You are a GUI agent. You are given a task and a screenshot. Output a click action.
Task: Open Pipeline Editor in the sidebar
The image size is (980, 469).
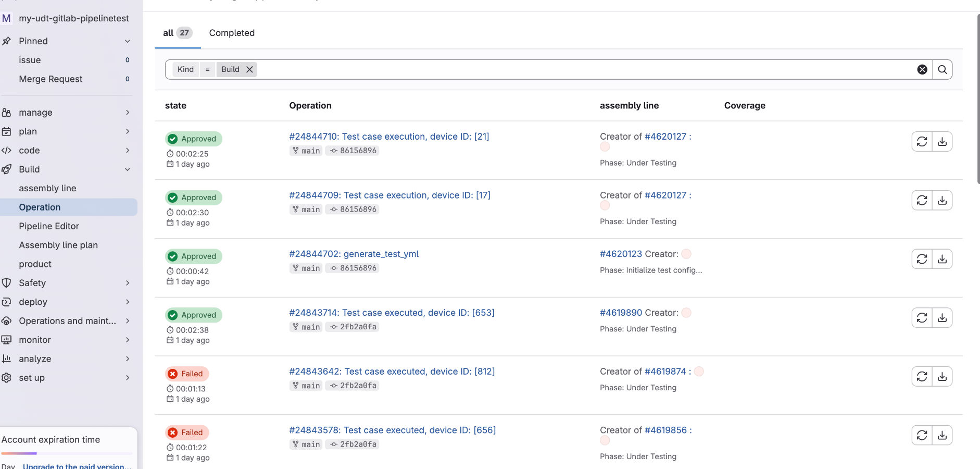tap(49, 226)
